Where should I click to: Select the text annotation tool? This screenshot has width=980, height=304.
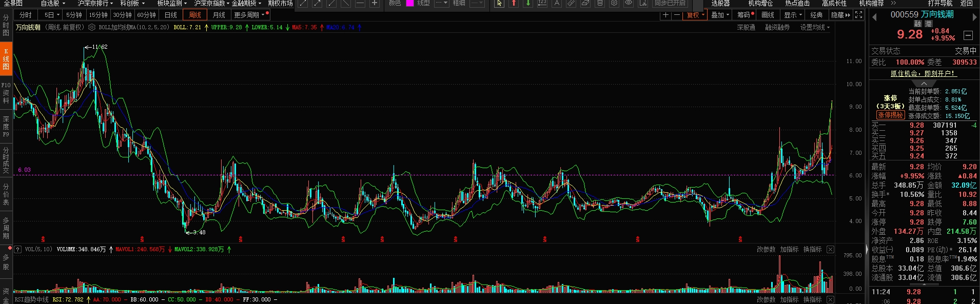coord(557,3)
